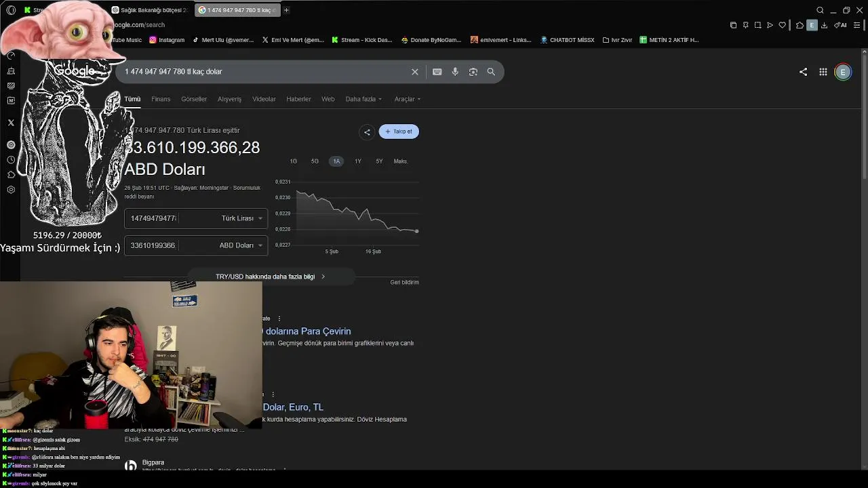The image size is (868, 488).
Task: Open the Türk Lirası currency dropdown
Action: (241, 218)
